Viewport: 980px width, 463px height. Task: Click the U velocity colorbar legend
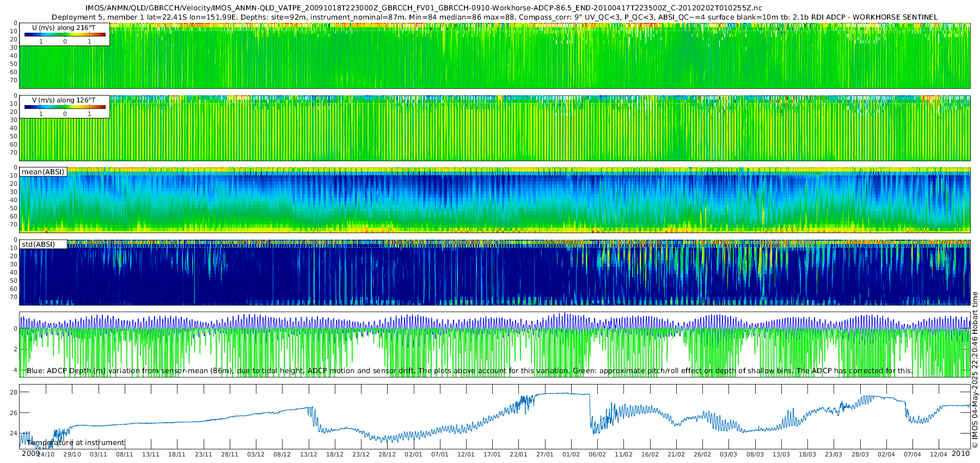click(x=65, y=34)
